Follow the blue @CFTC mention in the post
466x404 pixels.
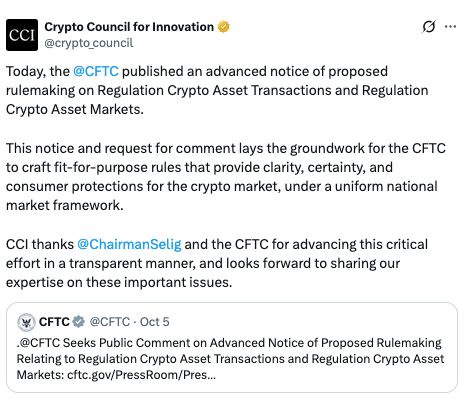point(96,71)
